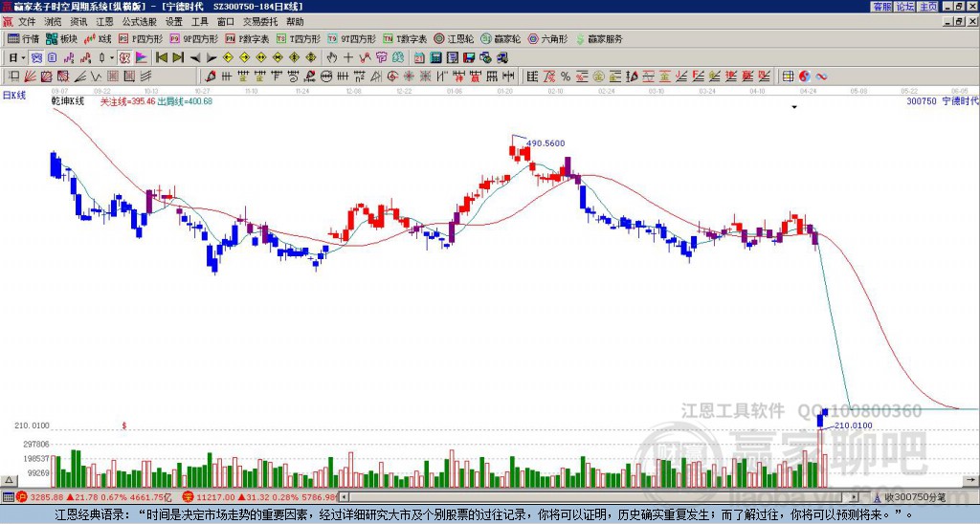Screen dimensions: 980x524
Task: Click the Shanghai index 3285.88 status entry
Action: [94, 497]
